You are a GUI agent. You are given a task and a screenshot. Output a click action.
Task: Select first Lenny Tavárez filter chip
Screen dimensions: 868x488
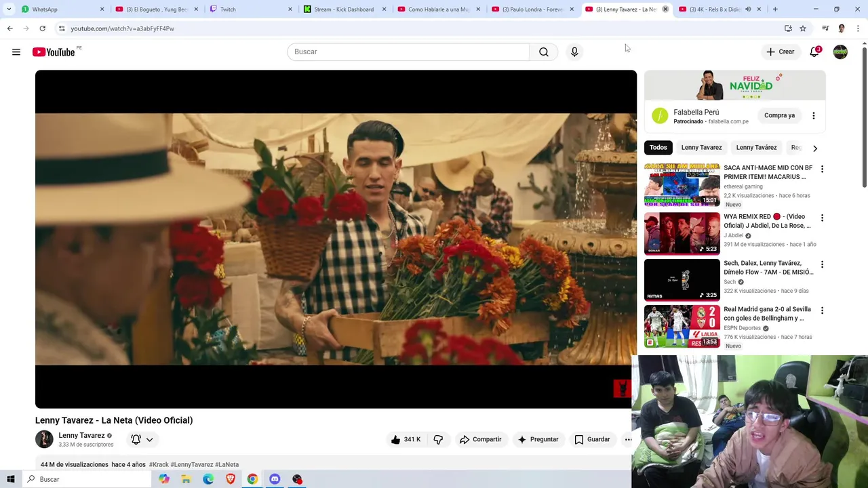click(701, 148)
